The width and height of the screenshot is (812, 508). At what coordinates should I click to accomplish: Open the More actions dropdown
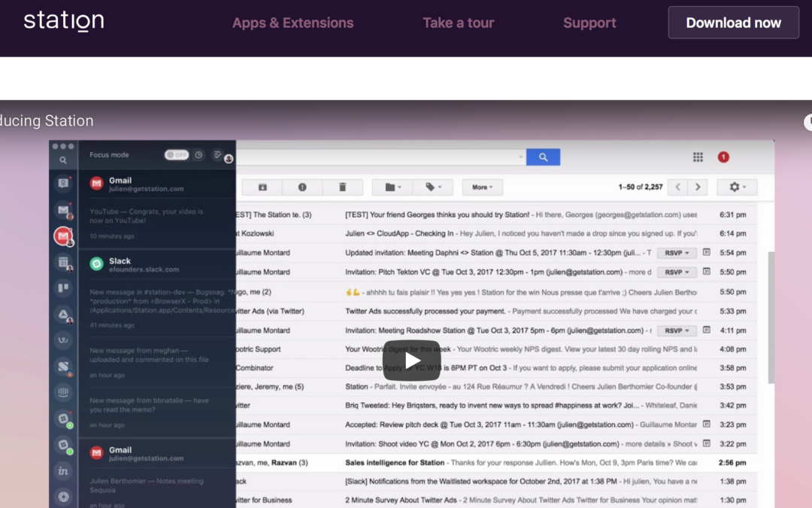[482, 187]
